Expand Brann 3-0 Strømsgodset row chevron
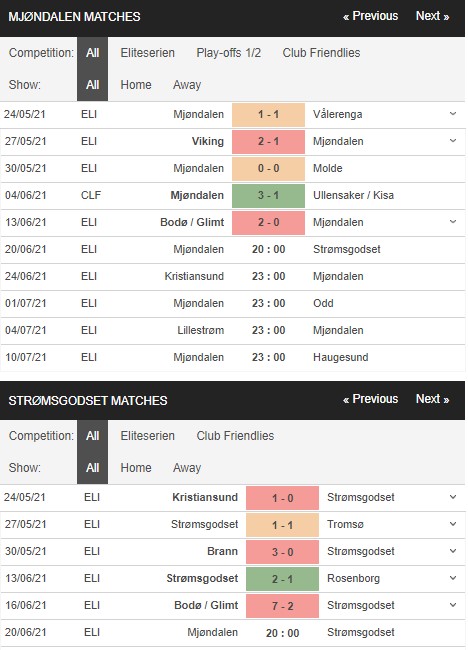This screenshot has height=650, width=468. click(453, 551)
